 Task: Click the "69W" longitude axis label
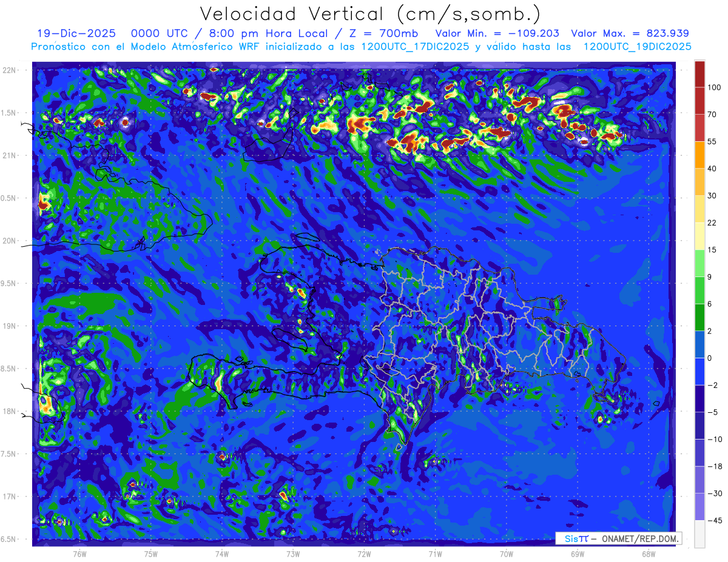(577, 554)
